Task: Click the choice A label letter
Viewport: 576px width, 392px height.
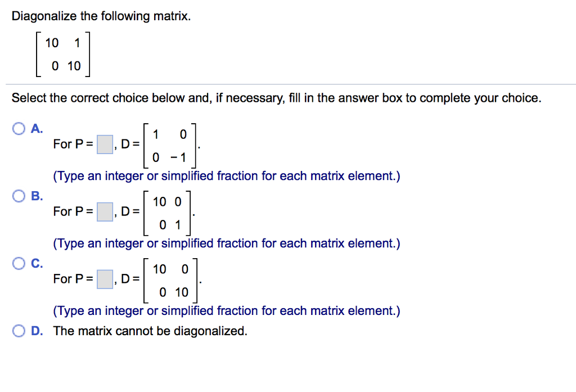Action: (35, 128)
